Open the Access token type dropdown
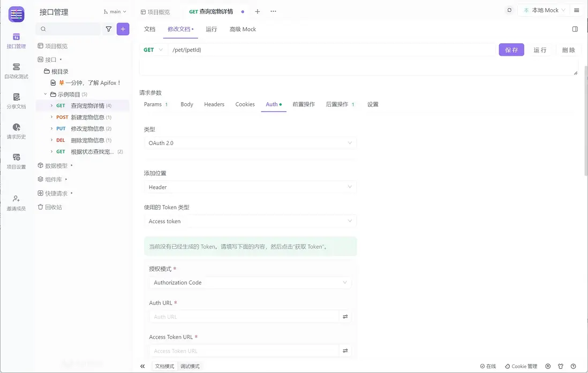 point(250,221)
